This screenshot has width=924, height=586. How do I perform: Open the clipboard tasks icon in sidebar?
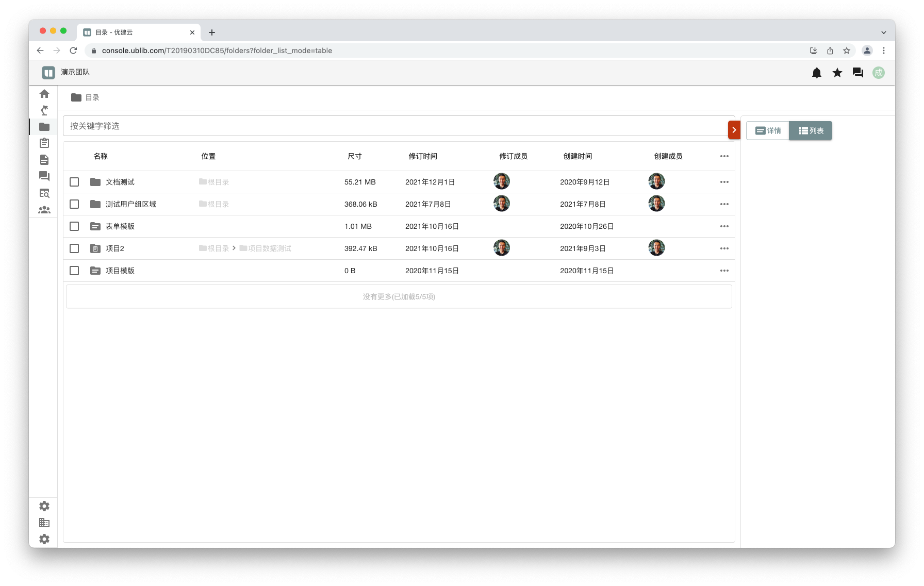coord(44,143)
